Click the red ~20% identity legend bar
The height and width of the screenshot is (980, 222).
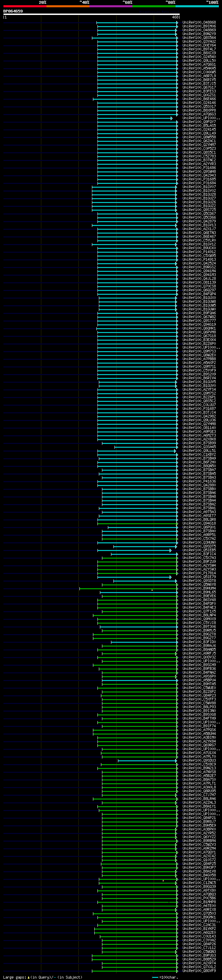(x=25, y=6)
